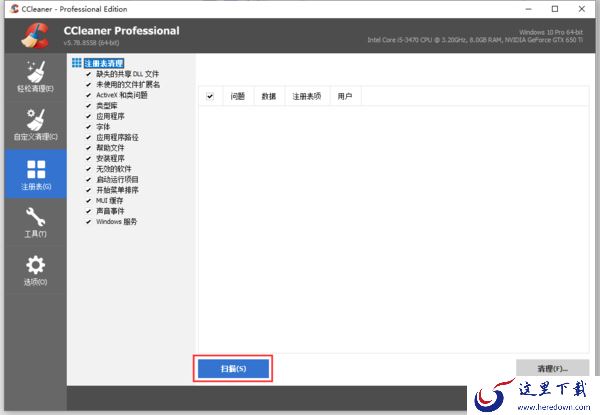Open the 轻松清理 (Easy Clean) sidebar section

click(x=35, y=76)
